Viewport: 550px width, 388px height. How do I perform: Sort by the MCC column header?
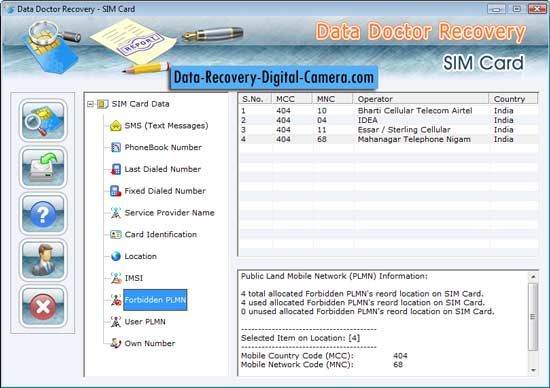(291, 99)
